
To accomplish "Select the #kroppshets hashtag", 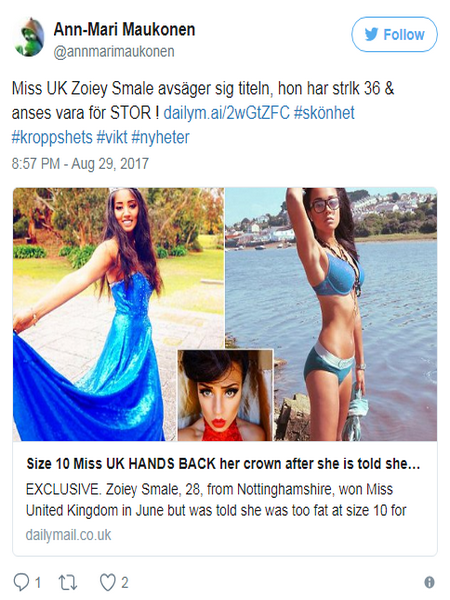I will [x=52, y=137].
